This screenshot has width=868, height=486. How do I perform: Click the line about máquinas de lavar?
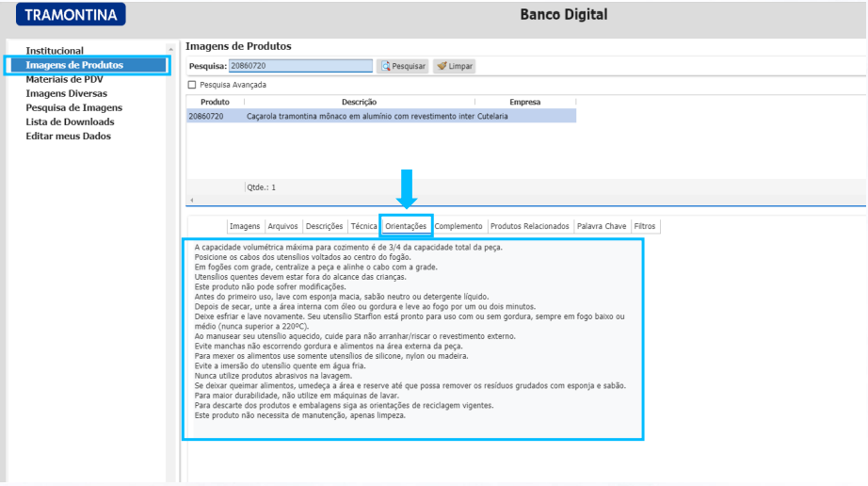click(297, 396)
